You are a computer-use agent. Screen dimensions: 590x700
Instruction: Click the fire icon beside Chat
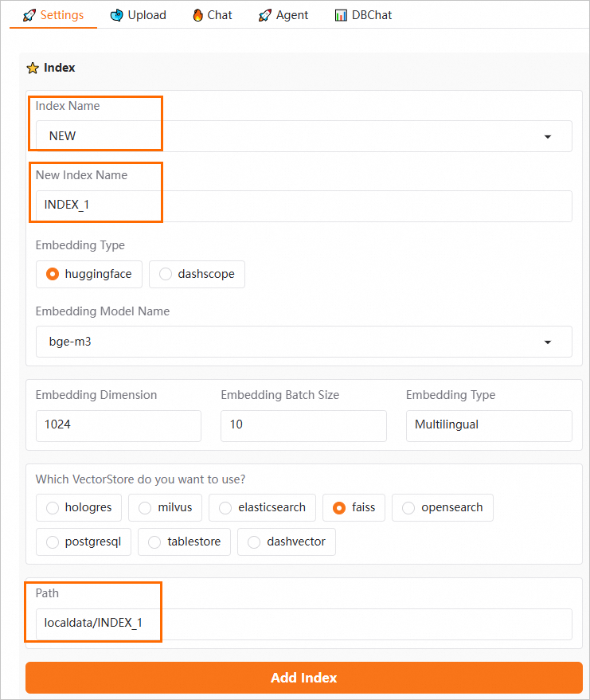click(x=197, y=15)
